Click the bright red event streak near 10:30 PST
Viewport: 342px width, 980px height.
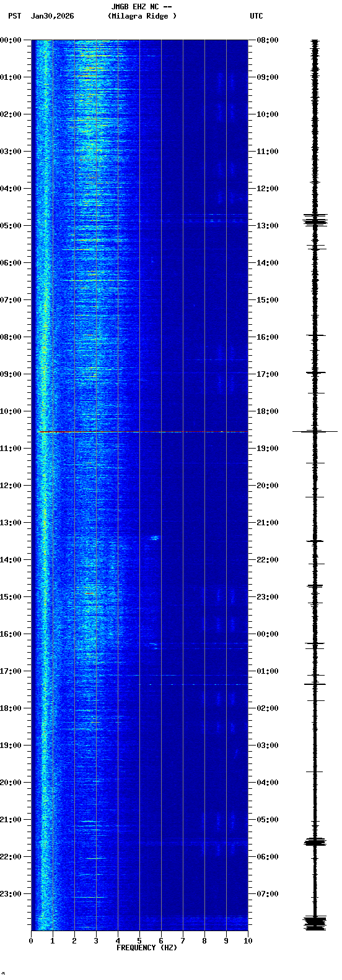tap(56, 432)
